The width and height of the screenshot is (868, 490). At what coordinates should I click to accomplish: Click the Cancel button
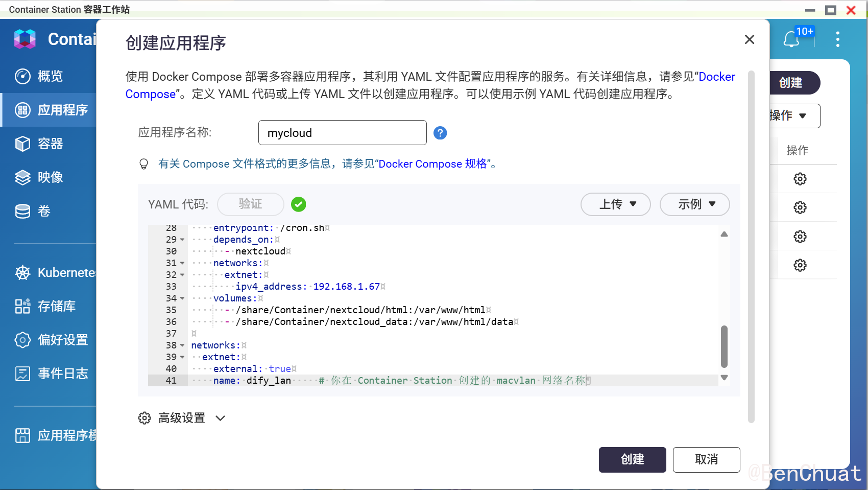pos(706,459)
